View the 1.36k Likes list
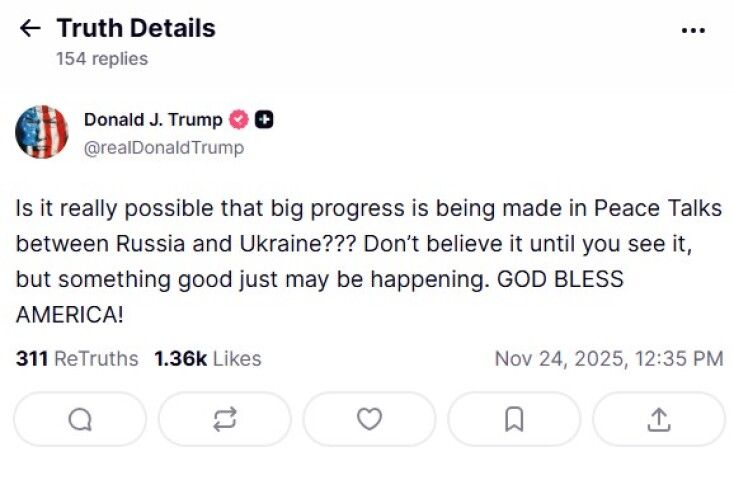 click(x=207, y=358)
